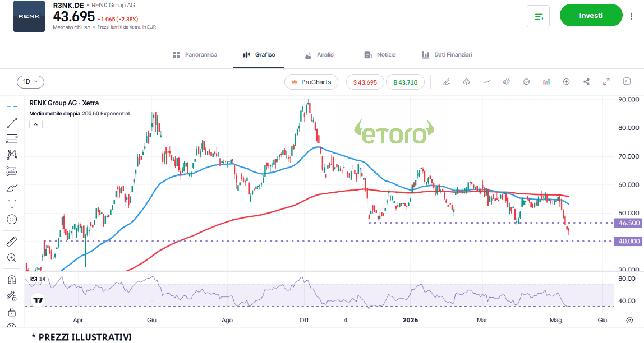The image size is (644, 343).
Task: Toggle lock all drawings
Action: (x=12, y=312)
